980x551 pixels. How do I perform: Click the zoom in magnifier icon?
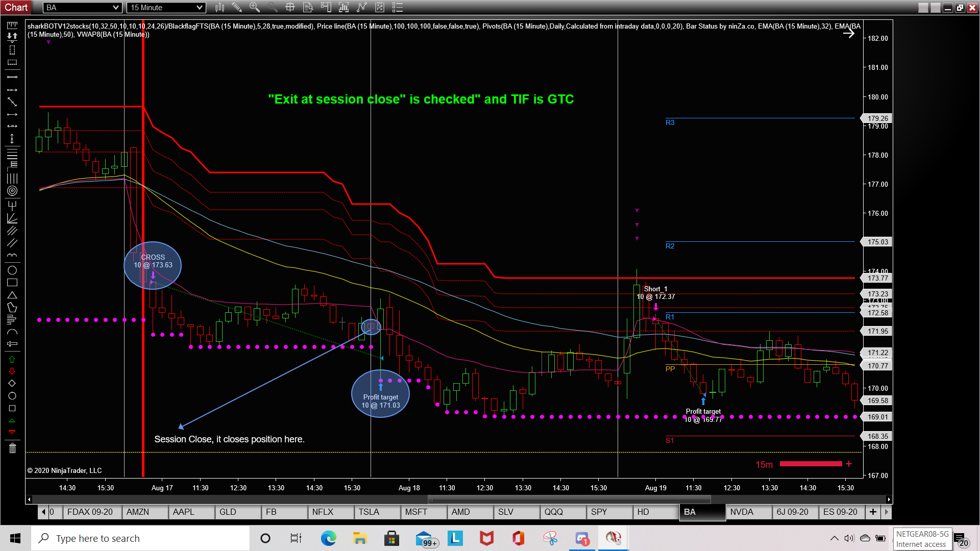pos(254,7)
